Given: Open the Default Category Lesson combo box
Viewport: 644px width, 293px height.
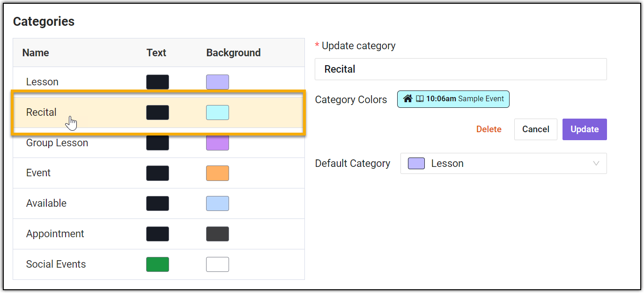Looking at the screenshot, I should pyautogui.click(x=503, y=164).
